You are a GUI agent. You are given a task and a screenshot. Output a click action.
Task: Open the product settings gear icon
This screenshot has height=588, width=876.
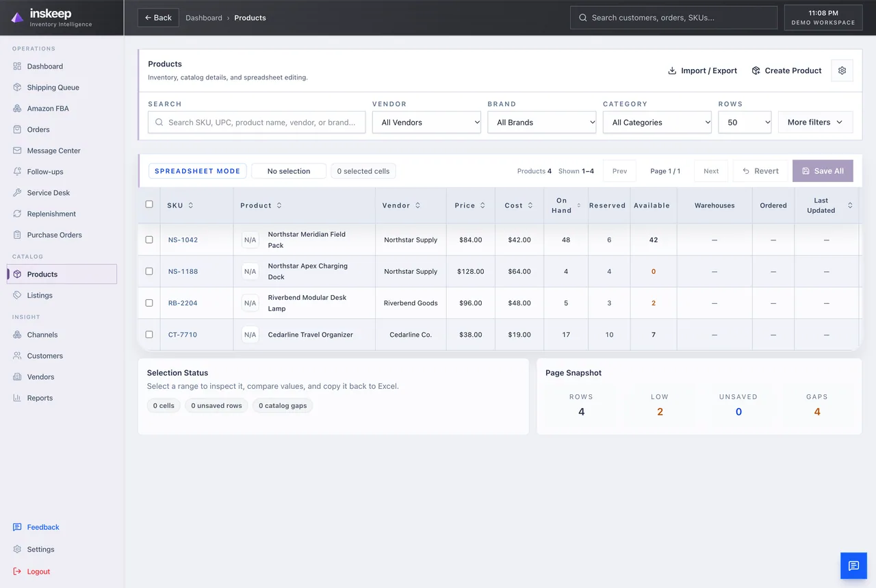[x=842, y=71]
